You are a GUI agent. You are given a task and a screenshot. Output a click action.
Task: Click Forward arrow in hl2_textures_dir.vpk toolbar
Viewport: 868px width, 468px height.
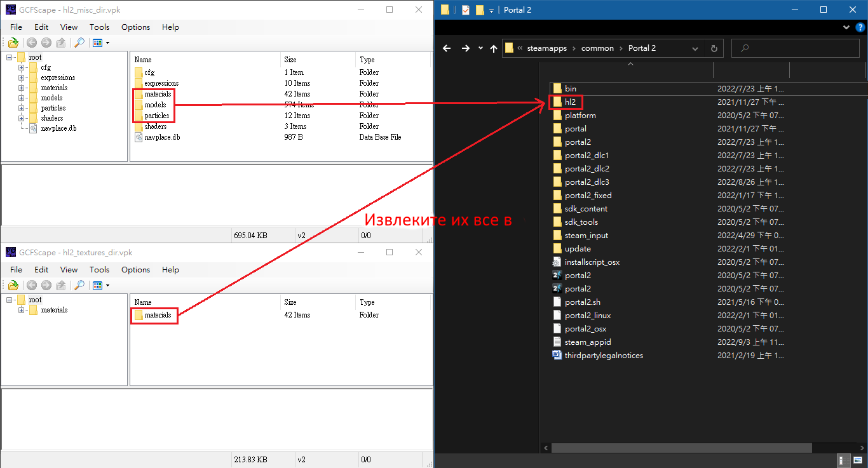tap(46, 285)
